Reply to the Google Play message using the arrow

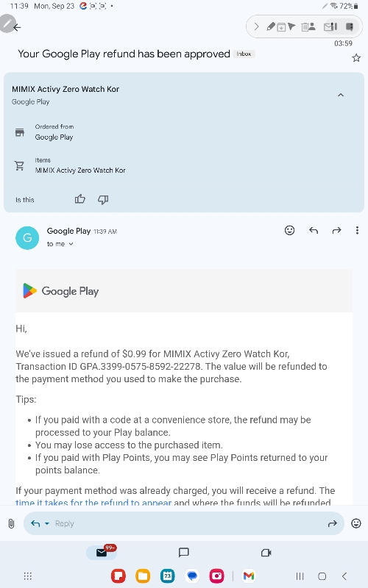coord(314,230)
